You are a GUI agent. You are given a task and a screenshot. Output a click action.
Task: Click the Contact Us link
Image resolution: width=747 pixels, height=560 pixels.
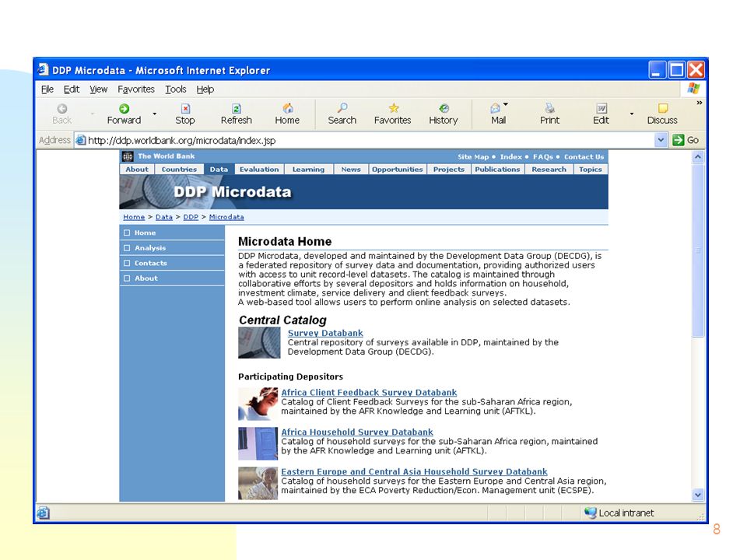(584, 156)
